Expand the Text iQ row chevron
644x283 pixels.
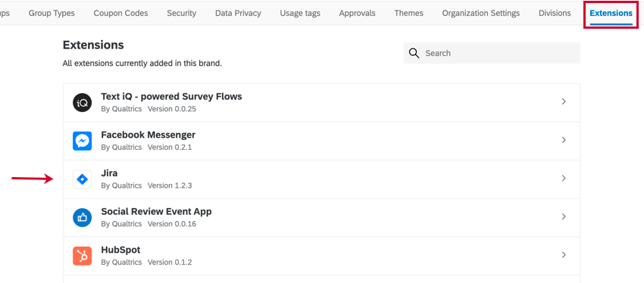[564, 101]
